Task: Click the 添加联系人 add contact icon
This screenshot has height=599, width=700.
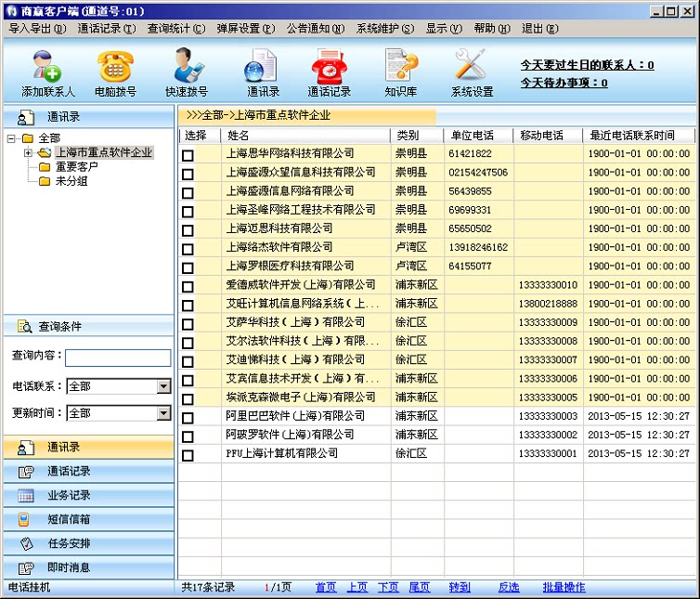Action: [46, 67]
